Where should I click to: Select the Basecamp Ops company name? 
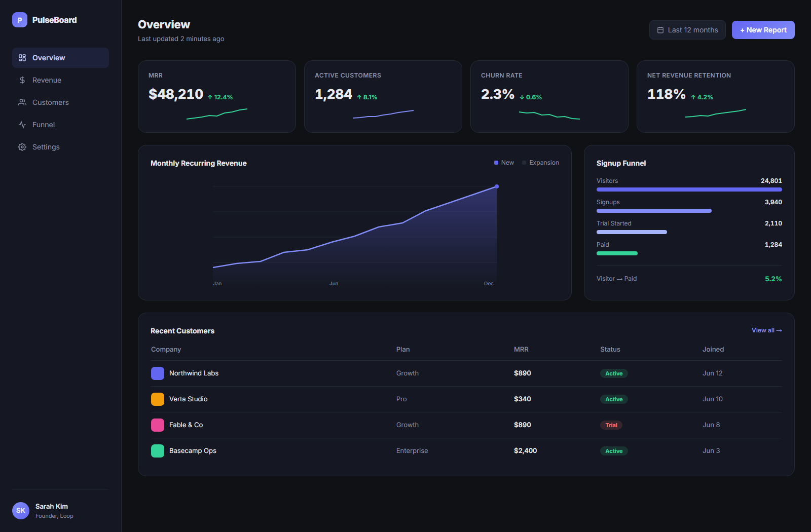193,451
